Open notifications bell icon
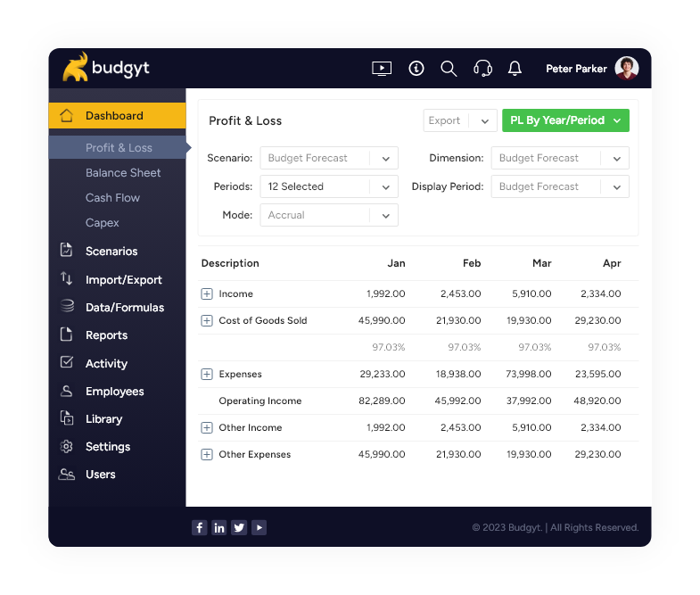700x595 pixels. pyautogui.click(x=515, y=69)
